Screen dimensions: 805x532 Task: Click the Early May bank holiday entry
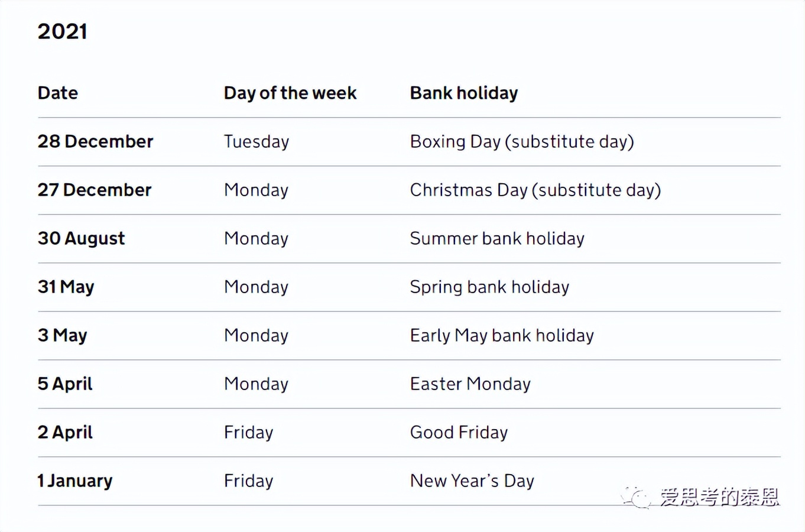(x=502, y=335)
